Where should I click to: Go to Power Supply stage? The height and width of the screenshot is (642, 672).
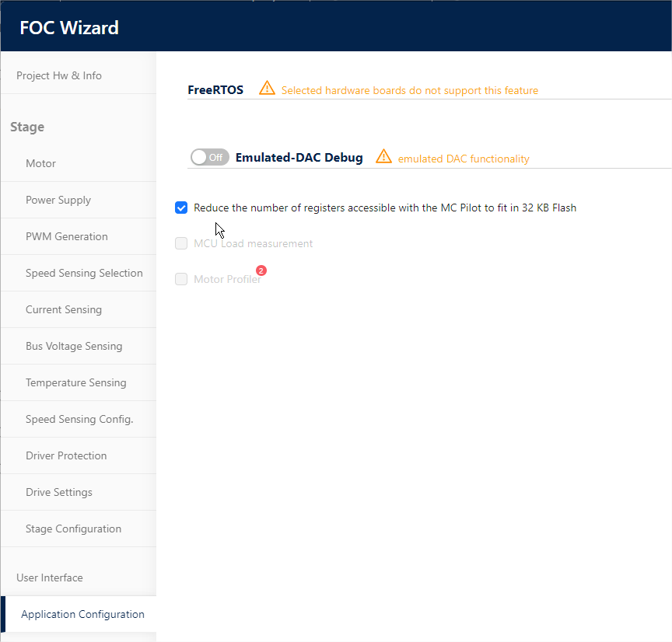pyautogui.click(x=58, y=200)
